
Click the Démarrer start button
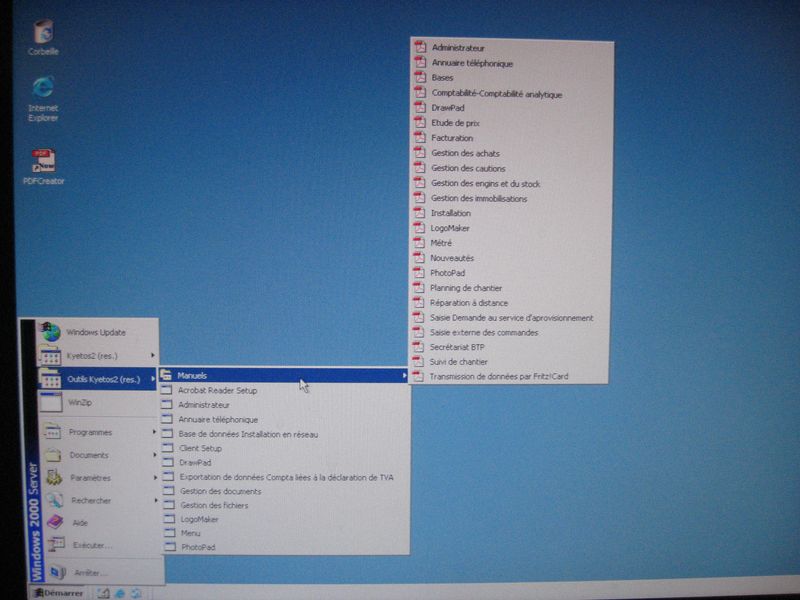click(59, 593)
